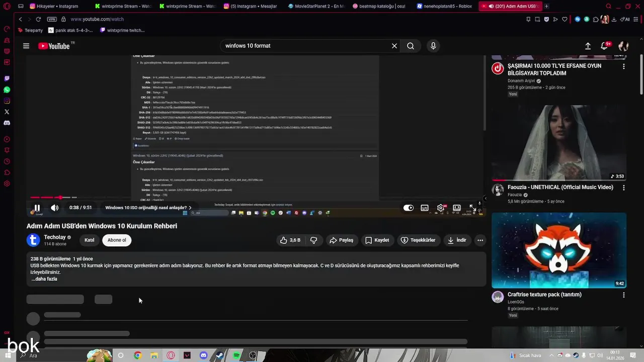
Task: Seek on the video progress bar
Action: pyautogui.click(x=256, y=198)
